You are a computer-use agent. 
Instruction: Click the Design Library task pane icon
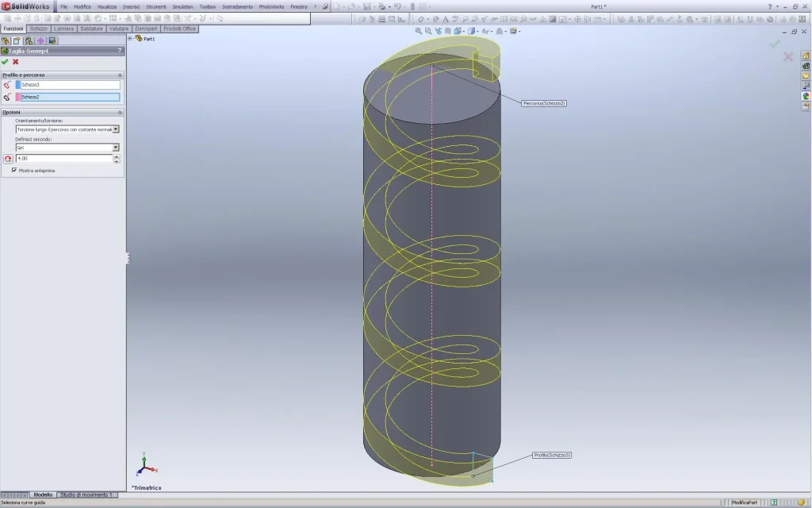click(806, 66)
